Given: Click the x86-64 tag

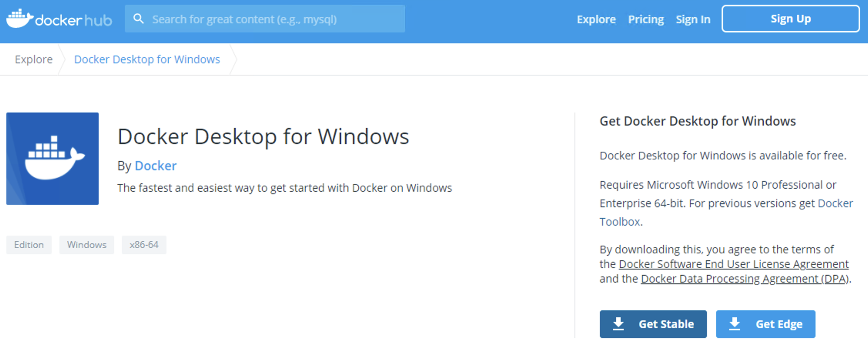Looking at the screenshot, I should (x=144, y=245).
